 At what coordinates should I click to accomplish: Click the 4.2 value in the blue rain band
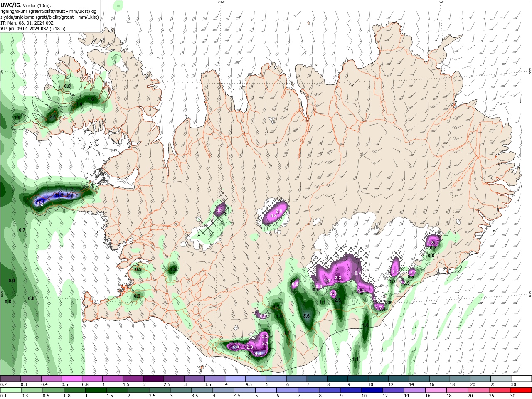coord(40,204)
